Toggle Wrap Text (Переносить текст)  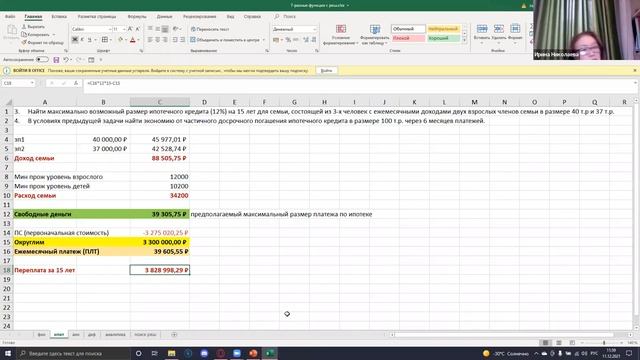tap(210, 29)
